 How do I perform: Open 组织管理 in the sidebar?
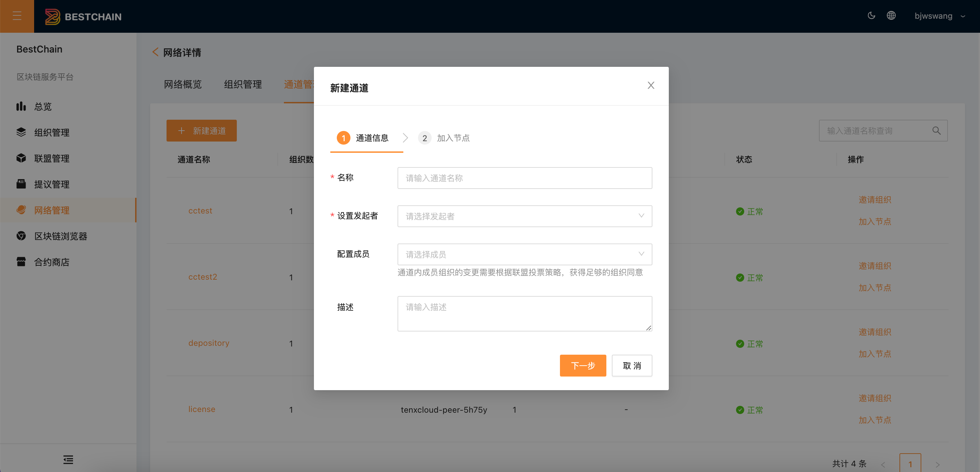click(x=68, y=132)
